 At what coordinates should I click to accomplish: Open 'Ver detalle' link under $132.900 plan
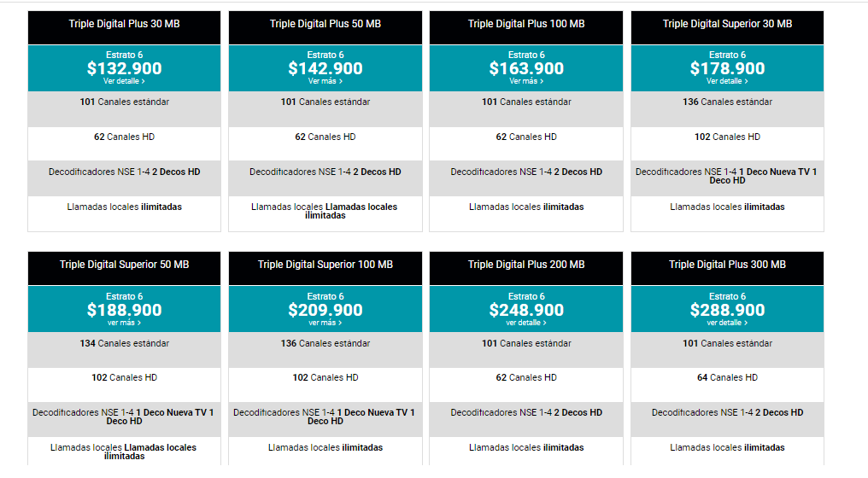[124, 81]
